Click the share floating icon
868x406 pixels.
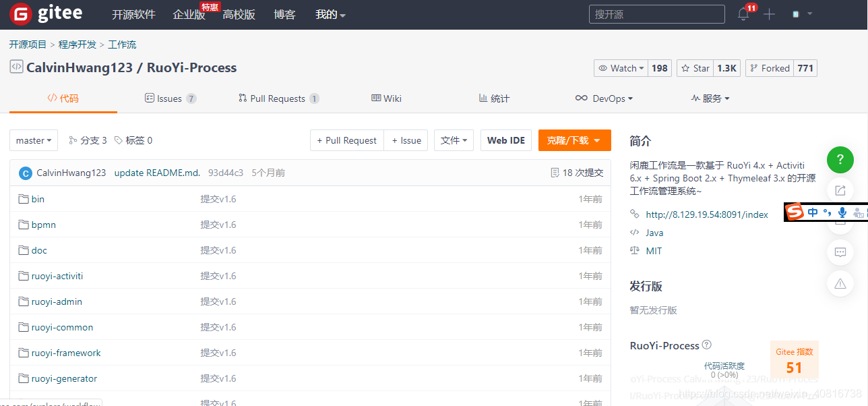(840, 191)
